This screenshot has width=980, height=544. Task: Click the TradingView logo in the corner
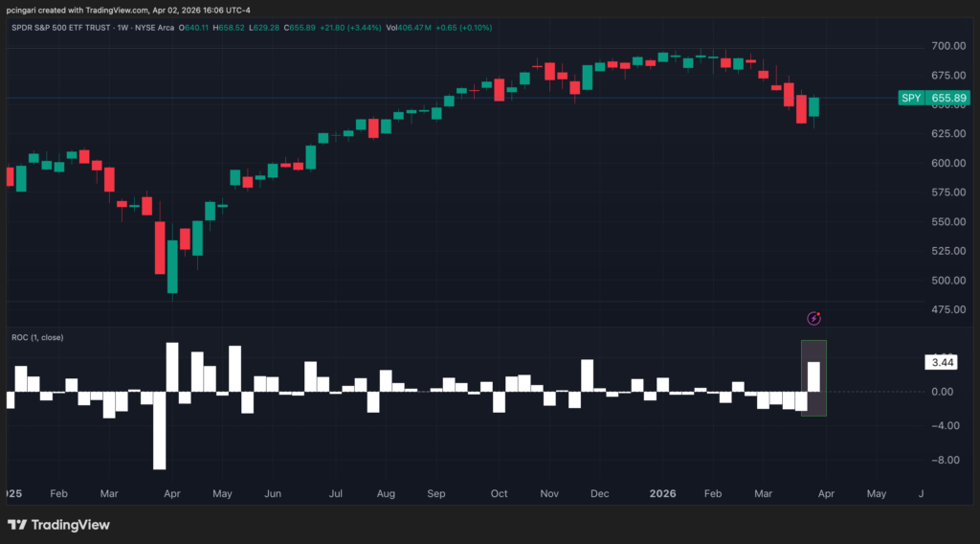pyautogui.click(x=58, y=525)
